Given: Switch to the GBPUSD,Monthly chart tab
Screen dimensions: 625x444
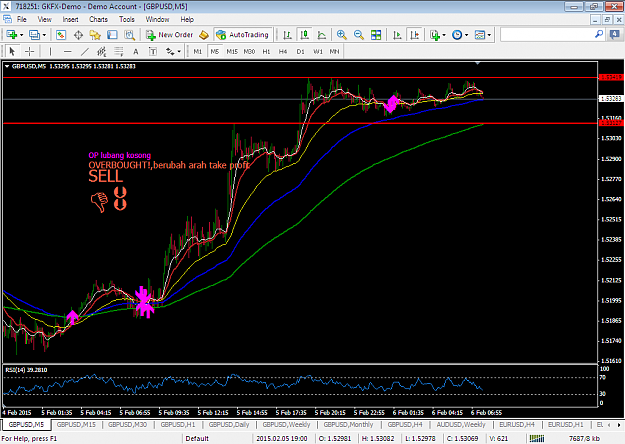Looking at the screenshot, I should tap(348, 425).
